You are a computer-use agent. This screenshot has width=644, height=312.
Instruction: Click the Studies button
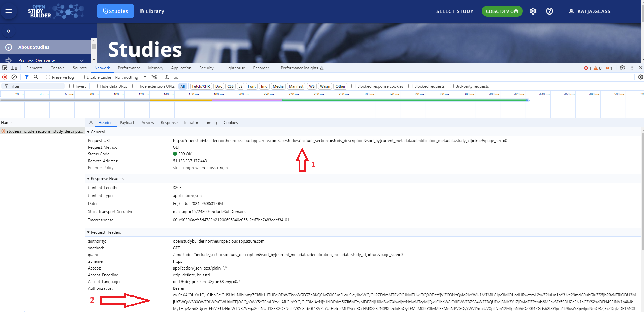pyautogui.click(x=115, y=11)
